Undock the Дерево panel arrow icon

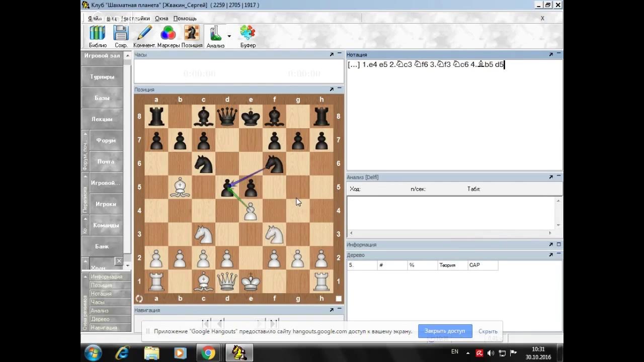(x=551, y=255)
